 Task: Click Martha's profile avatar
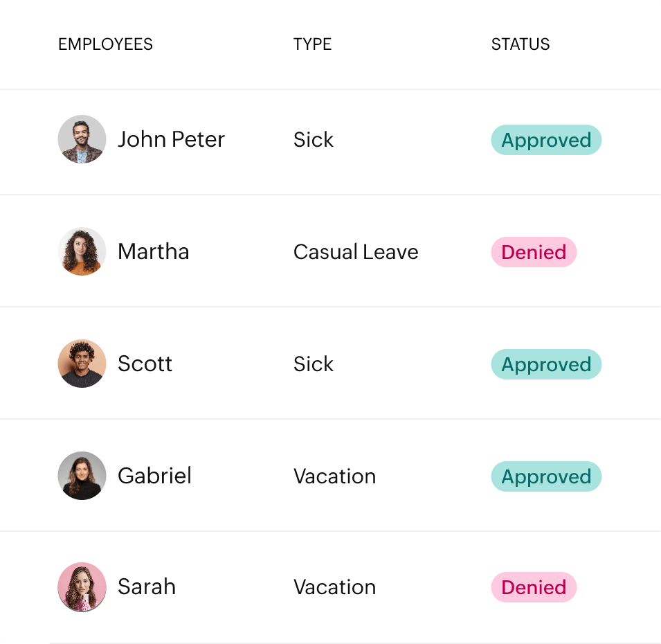82,251
